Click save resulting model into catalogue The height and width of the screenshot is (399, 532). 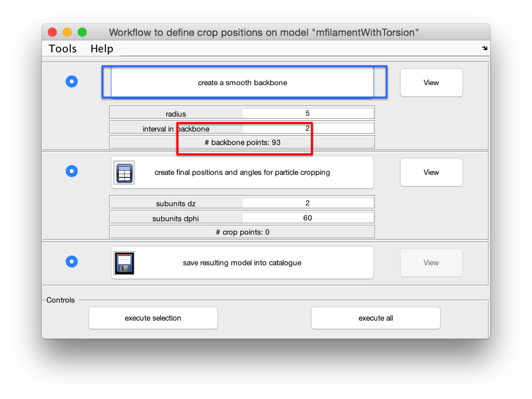coord(242,263)
